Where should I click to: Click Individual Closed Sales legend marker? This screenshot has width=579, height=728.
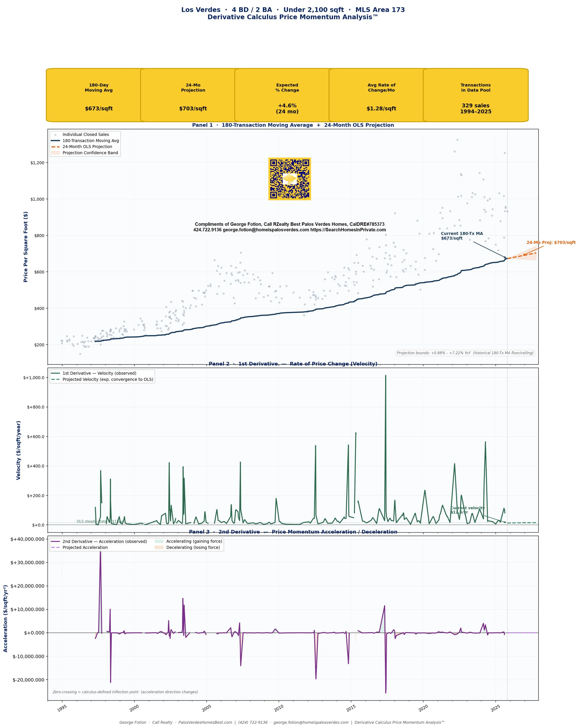click(x=55, y=135)
